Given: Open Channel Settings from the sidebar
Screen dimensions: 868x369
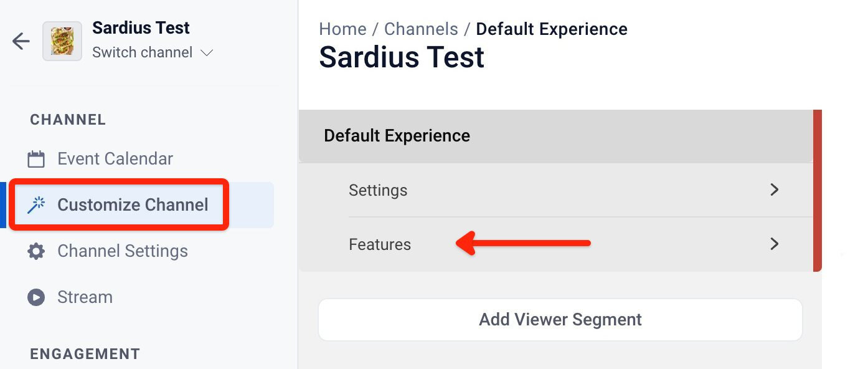Looking at the screenshot, I should tap(122, 251).
